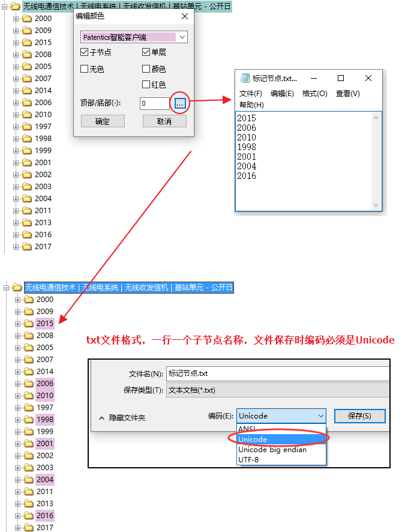
Task: Click folder icon of highlighted 2004 in bottom tree
Action: tap(28, 480)
